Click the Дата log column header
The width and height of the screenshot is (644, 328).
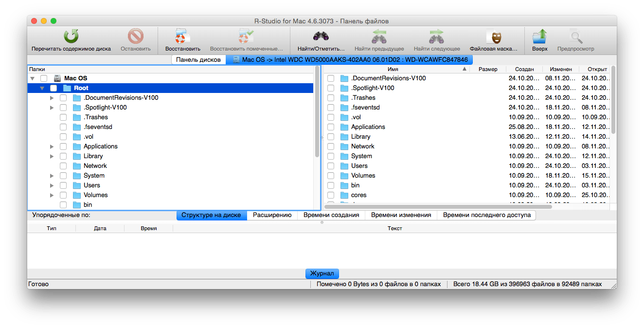point(100,228)
